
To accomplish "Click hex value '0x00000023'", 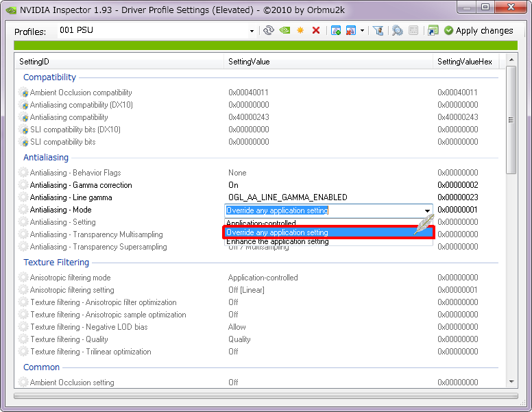I will click(458, 197).
